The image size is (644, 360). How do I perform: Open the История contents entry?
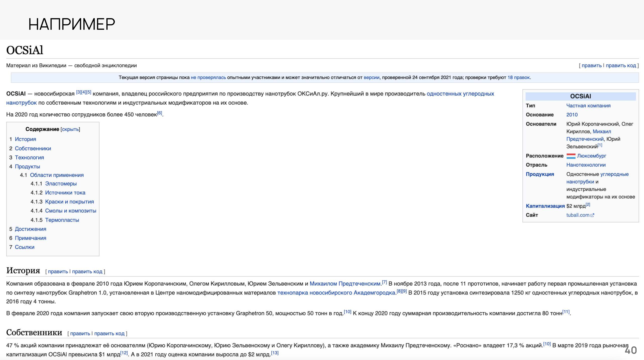pos(25,139)
